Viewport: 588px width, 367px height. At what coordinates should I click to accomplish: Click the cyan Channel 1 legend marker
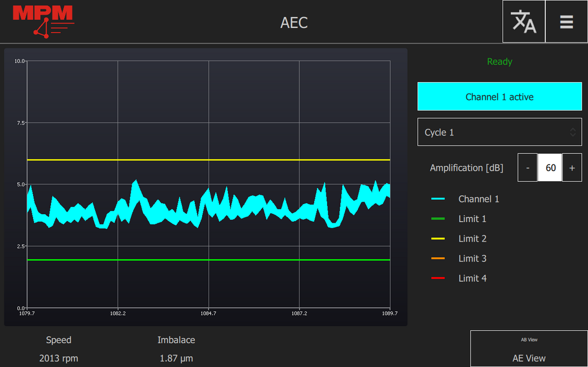pos(438,199)
